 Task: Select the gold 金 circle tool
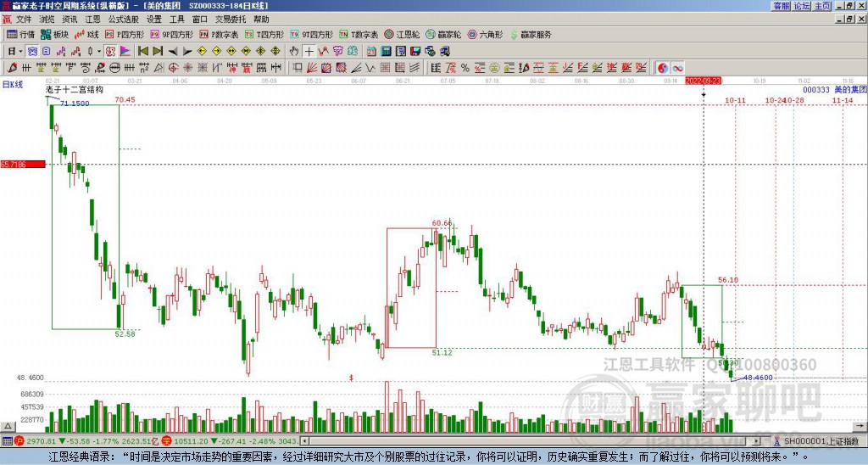493,68
